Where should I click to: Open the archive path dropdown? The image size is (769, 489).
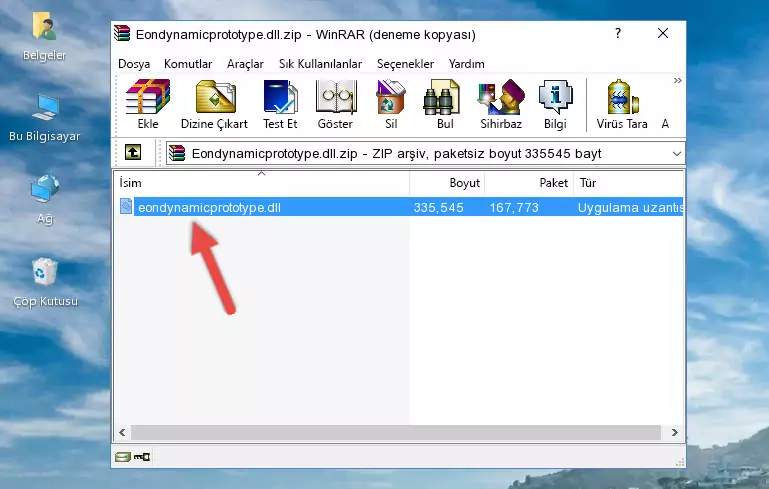click(x=677, y=154)
